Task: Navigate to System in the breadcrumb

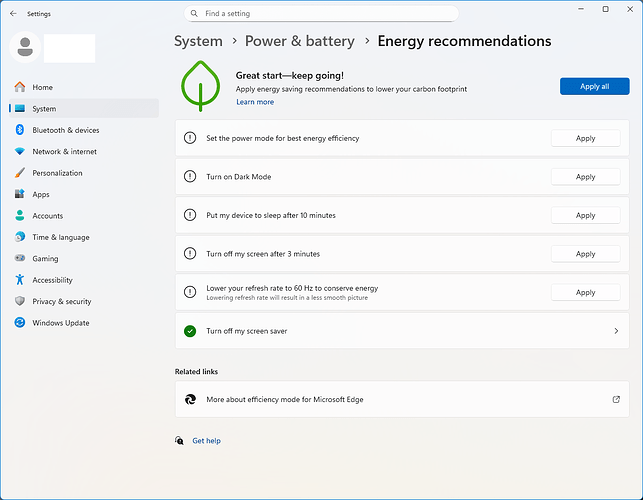Action: (x=198, y=41)
